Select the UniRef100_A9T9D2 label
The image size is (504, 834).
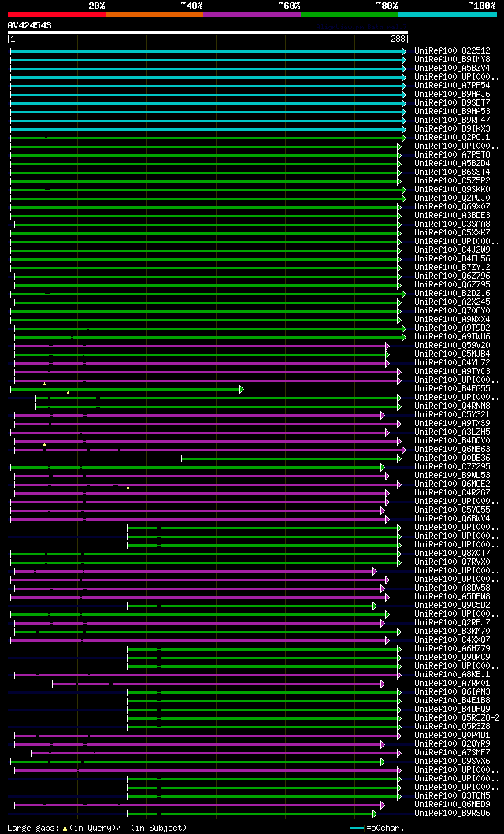[453, 328]
